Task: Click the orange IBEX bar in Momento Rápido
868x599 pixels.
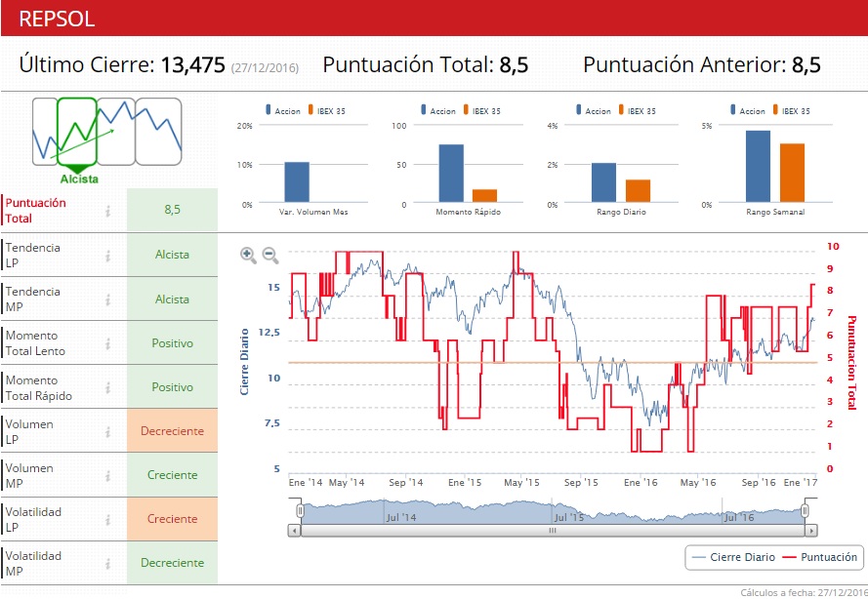Action: pyautogui.click(x=485, y=195)
